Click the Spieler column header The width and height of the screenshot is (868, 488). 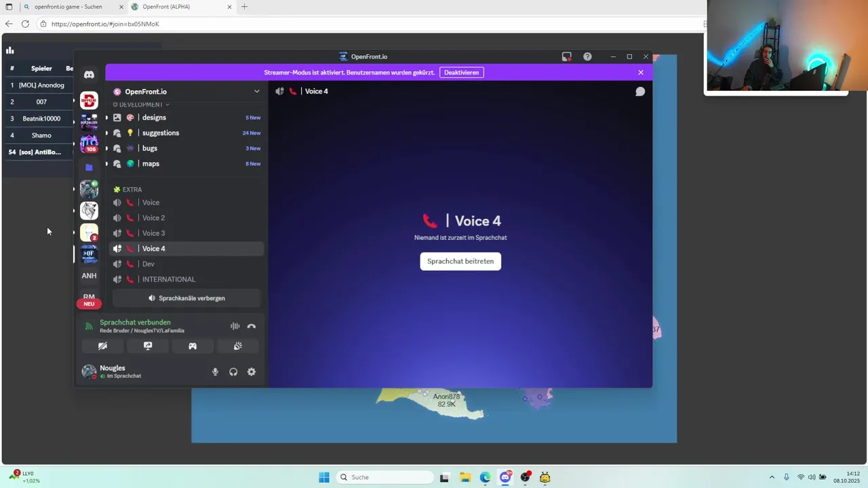(x=41, y=68)
